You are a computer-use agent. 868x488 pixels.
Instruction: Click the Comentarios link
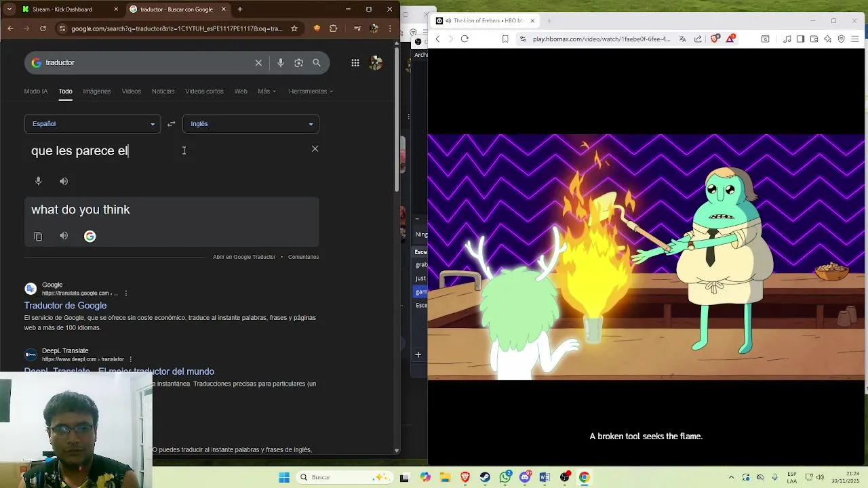point(303,257)
